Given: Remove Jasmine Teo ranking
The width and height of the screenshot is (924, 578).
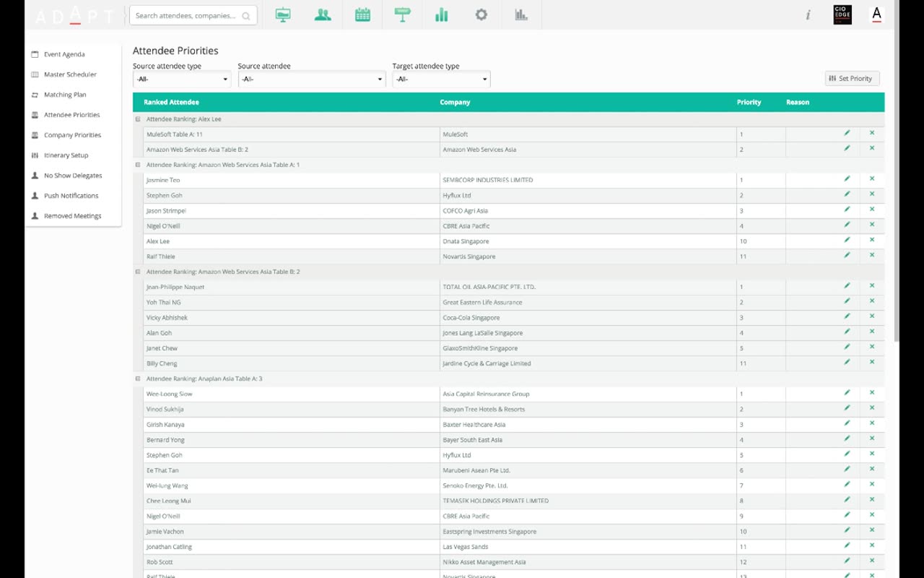Looking at the screenshot, I should coord(872,178).
